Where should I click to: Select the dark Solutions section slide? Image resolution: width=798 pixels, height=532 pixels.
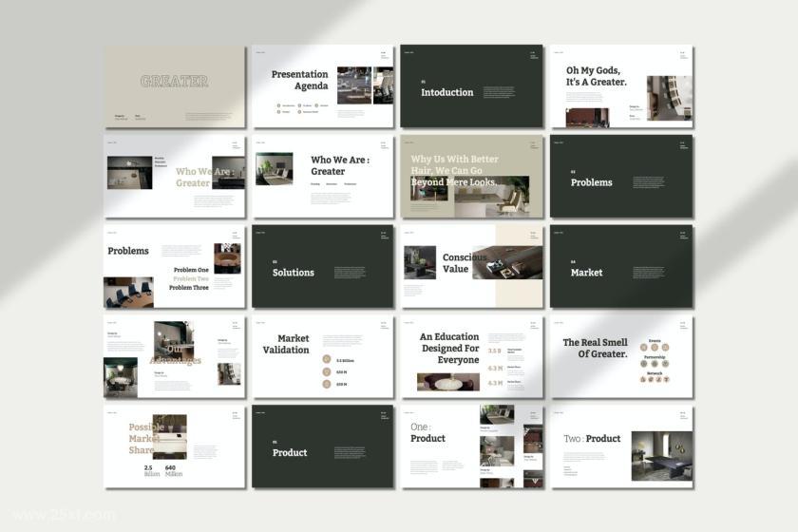point(323,267)
